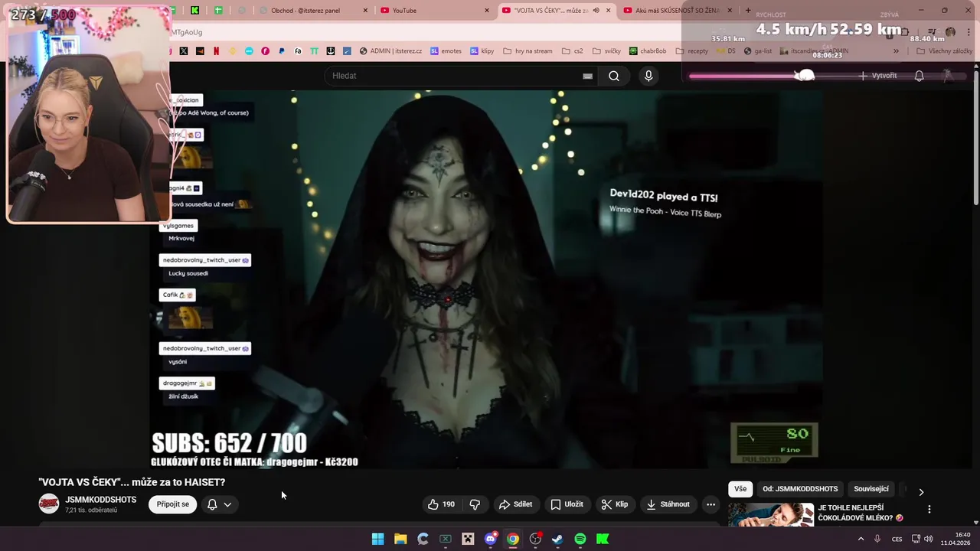Select the Související filter chip

pyautogui.click(x=871, y=489)
